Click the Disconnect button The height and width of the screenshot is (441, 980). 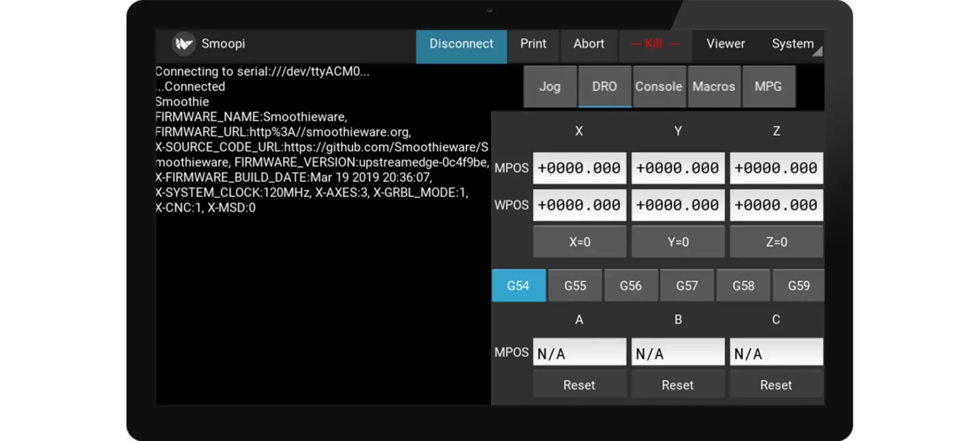(461, 46)
